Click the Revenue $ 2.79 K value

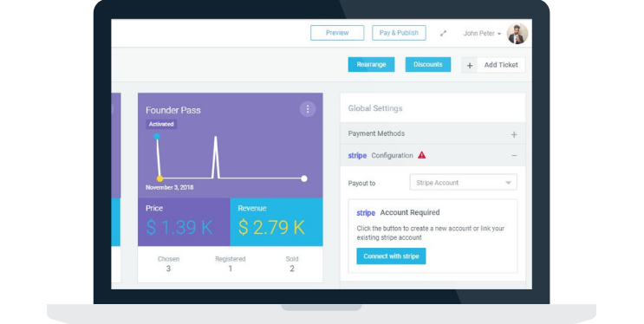271,227
